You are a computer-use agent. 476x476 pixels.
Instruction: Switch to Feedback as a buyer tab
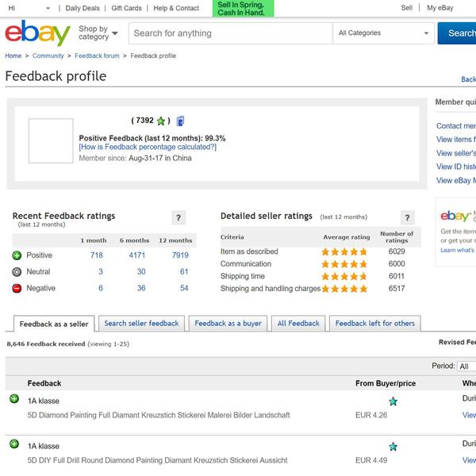click(228, 324)
